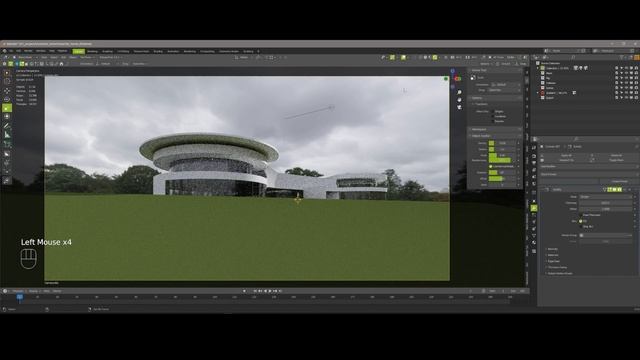Viewport: 640px width, 360px height.
Task: Toggle Solidify modifier edit mode display
Action: click(610, 190)
